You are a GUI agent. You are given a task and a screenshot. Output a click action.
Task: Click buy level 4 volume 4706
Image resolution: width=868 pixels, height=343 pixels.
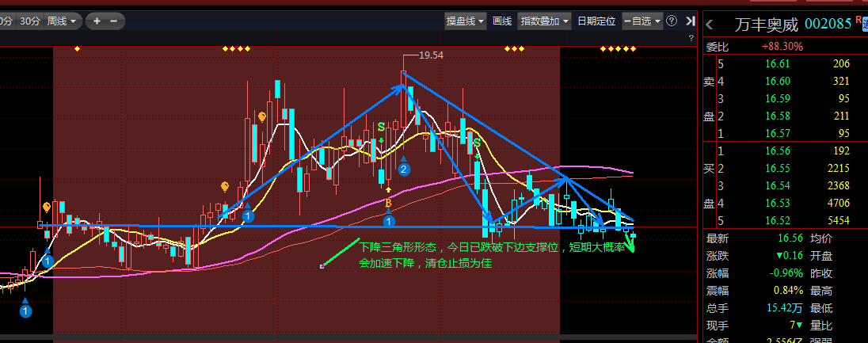pyautogui.click(x=839, y=203)
